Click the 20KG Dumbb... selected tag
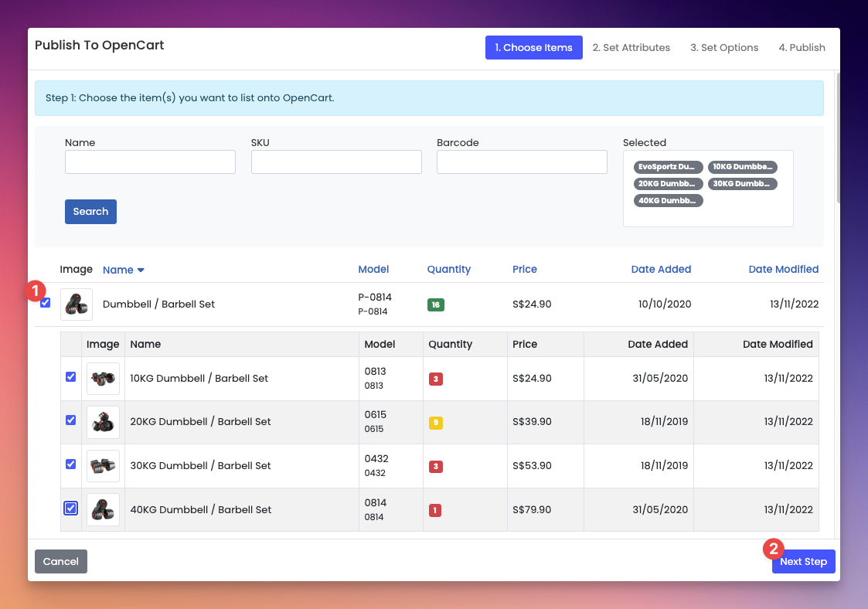 (x=668, y=184)
